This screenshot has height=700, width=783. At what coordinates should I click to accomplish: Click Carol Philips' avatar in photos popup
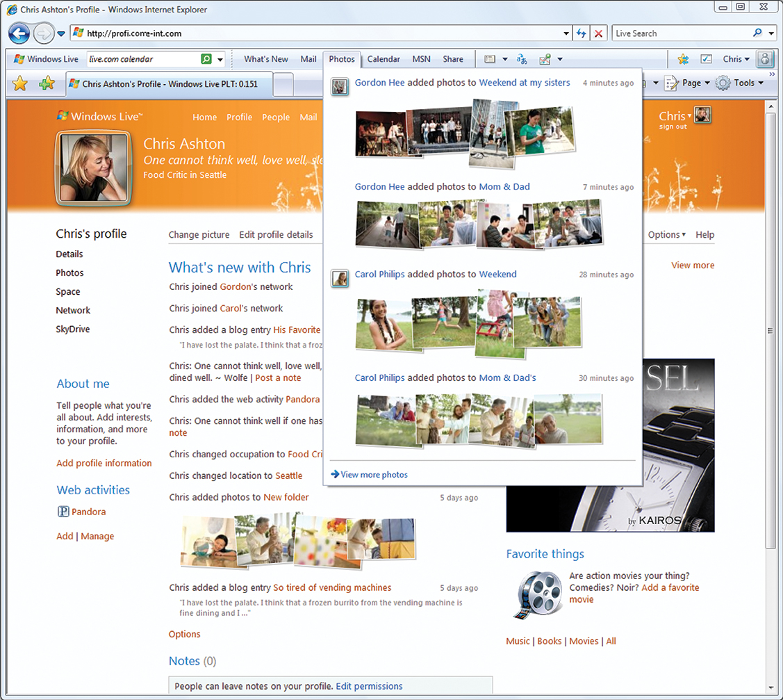point(340,278)
